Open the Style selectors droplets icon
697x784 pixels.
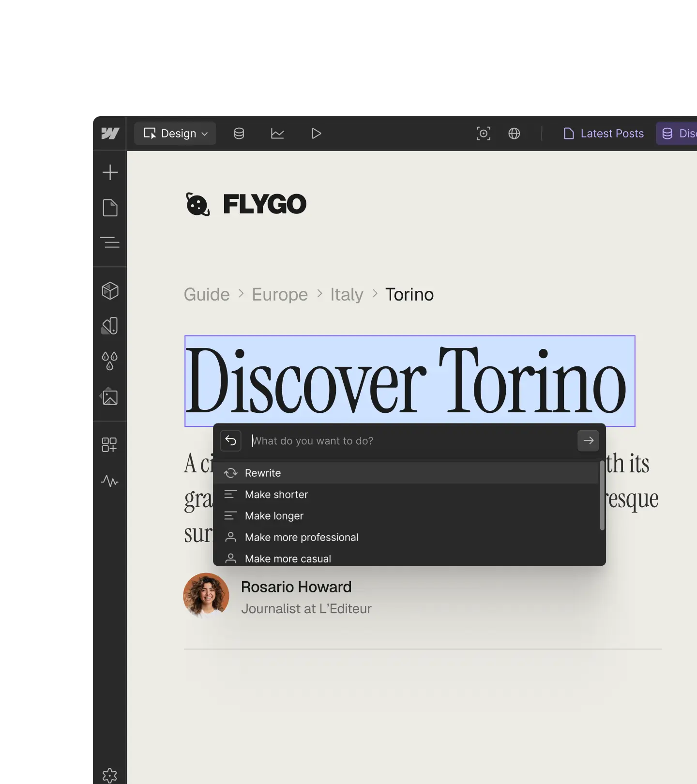pos(110,361)
